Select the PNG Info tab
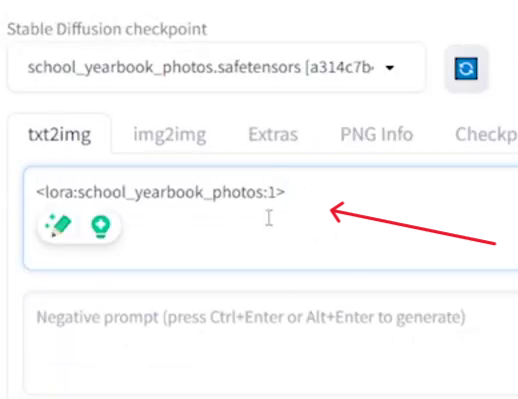The height and width of the screenshot is (399, 518). point(377,135)
